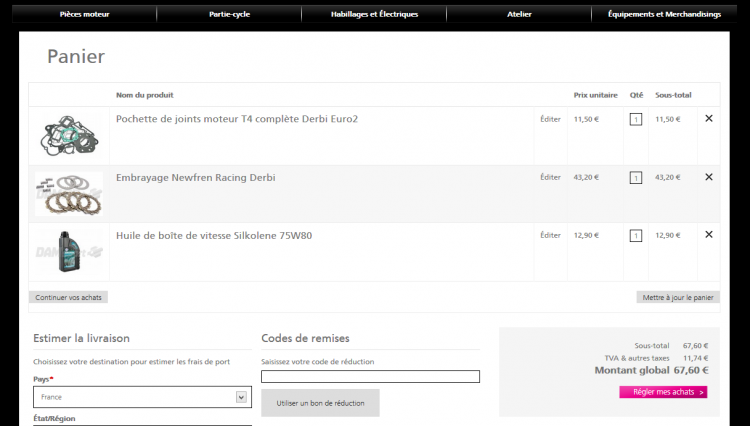
Task: Open the Atelier menu
Action: point(519,14)
